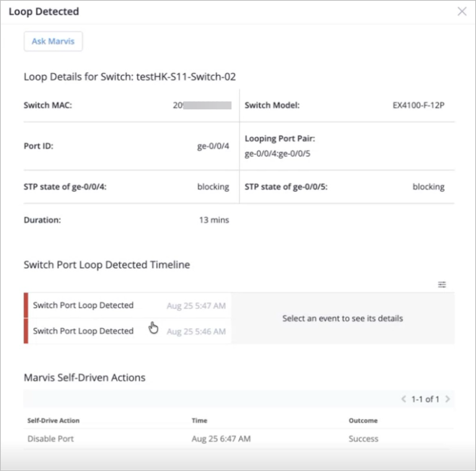Close the Loop Detected dialog
The width and height of the screenshot is (476, 471).
click(x=462, y=12)
